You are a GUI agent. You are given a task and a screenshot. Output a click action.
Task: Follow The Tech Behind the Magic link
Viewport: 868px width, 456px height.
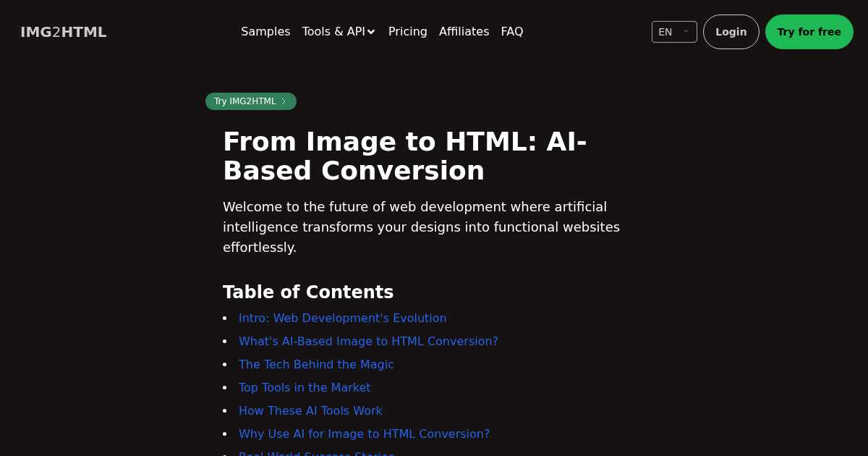[x=316, y=365]
